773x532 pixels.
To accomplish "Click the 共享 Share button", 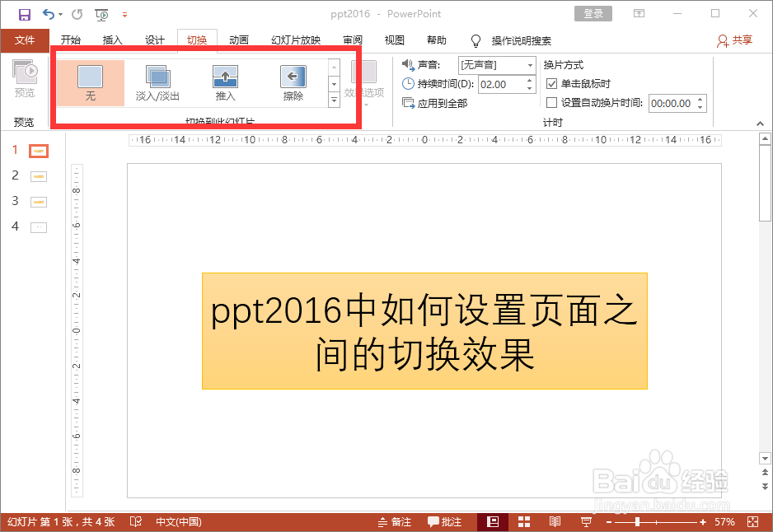I will (734, 40).
